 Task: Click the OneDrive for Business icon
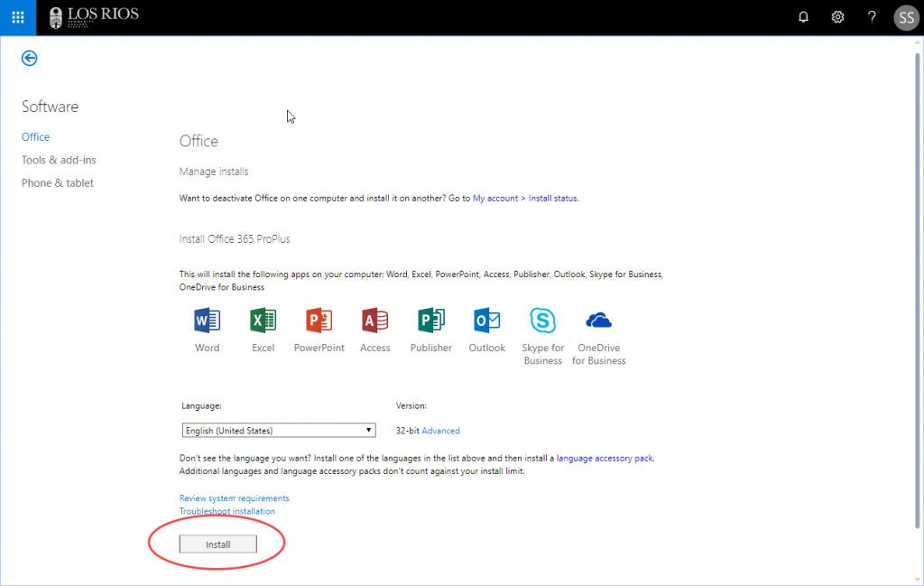click(x=599, y=321)
